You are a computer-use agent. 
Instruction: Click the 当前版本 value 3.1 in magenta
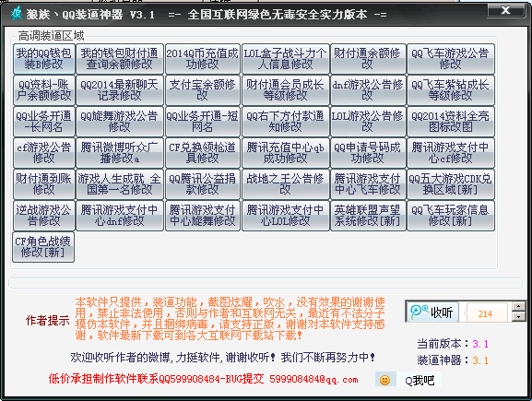[480, 344]
